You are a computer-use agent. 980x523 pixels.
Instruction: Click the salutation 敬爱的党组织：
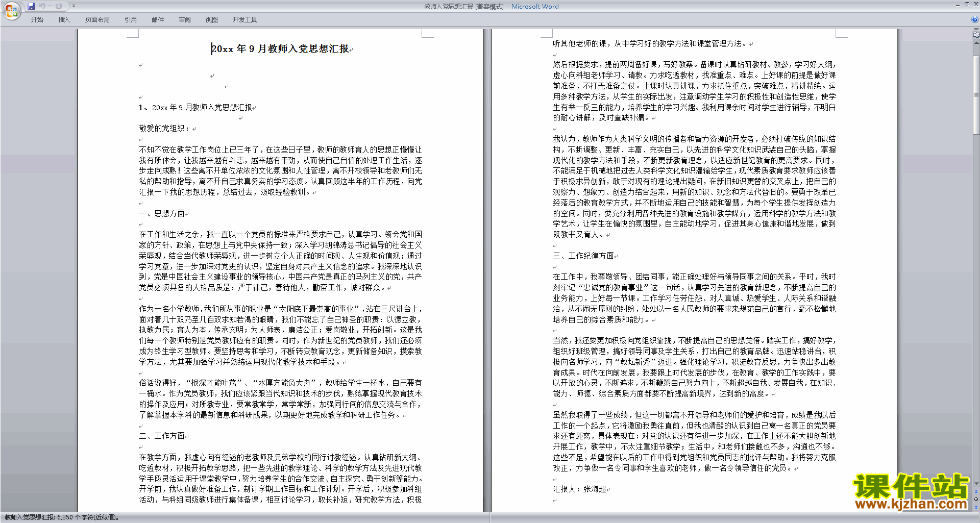click(x=164, y=129)
